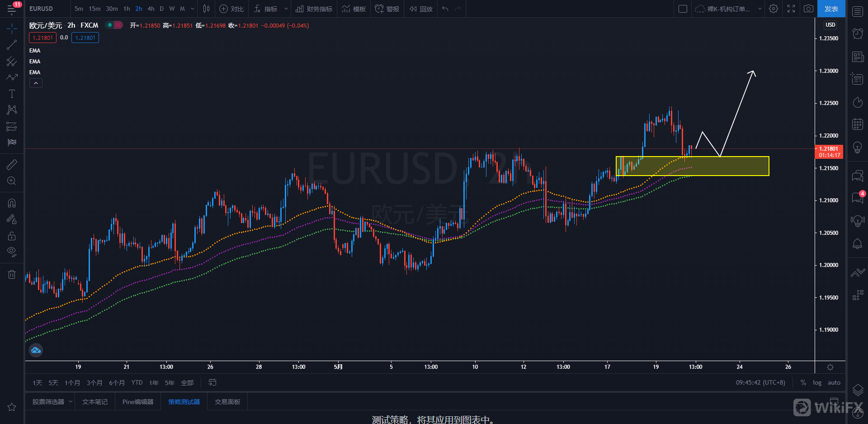Select the ruler measure tool
Viewport: 868px width, 424px height.
pos(12,165)
